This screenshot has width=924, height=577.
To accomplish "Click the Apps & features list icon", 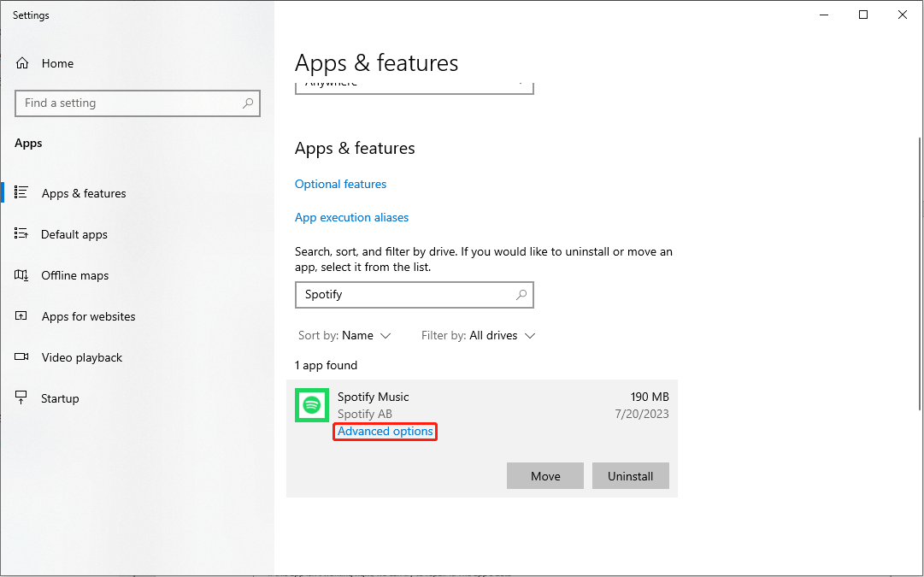I will click(21, 192).
